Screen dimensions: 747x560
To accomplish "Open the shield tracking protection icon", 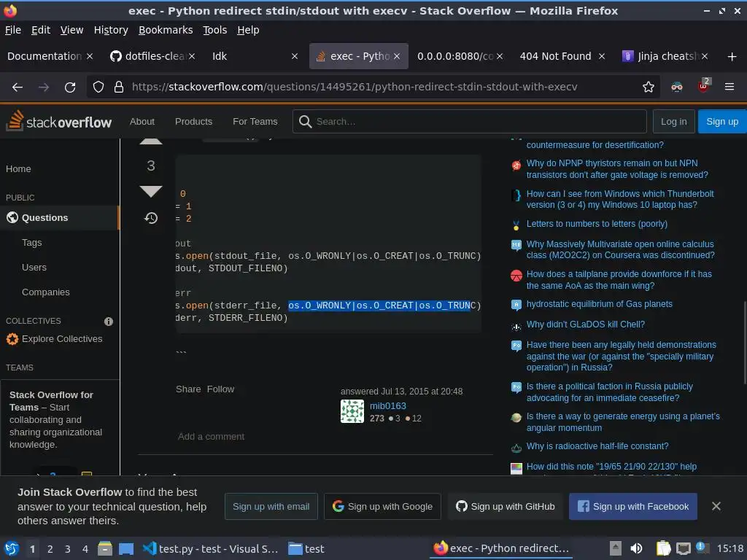I will (x=98, y=87).
